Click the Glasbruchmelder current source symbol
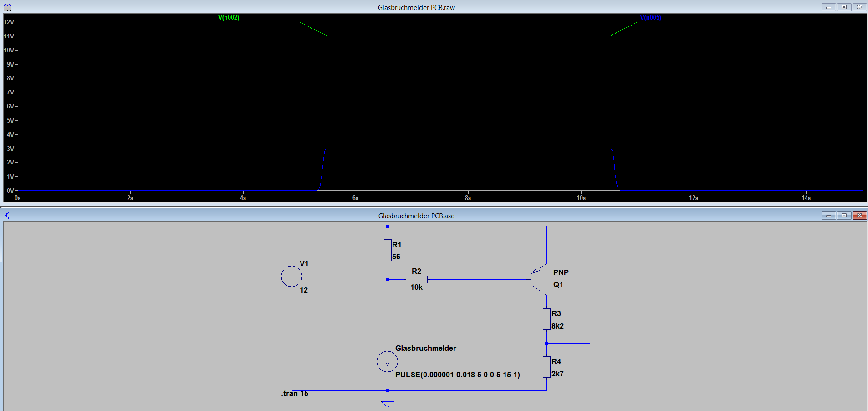 tap(388, 362)
